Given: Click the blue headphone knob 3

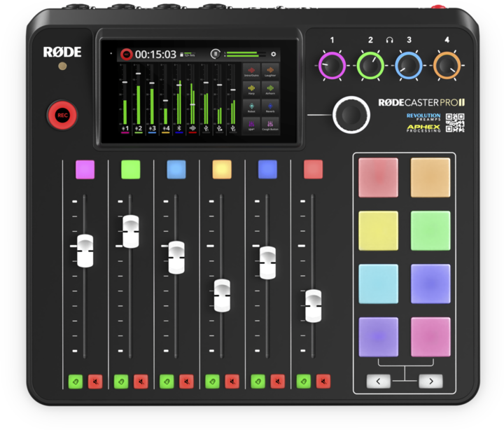Looking at the screenshot, I should tap(409, 65).
